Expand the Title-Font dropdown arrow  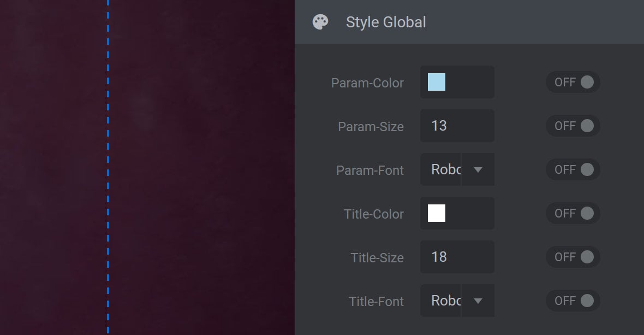click(x=478, y=301)
